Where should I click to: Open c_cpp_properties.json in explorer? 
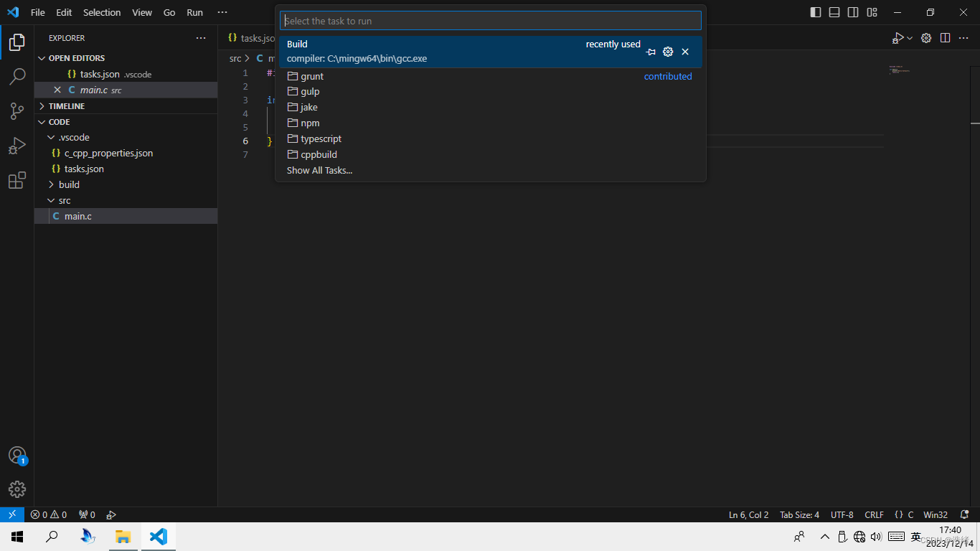click(108, 153)
